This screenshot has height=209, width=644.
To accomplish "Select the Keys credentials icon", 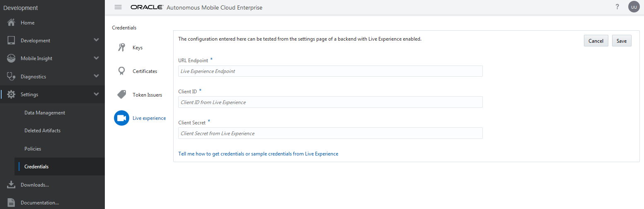I will tap(121, 48).
